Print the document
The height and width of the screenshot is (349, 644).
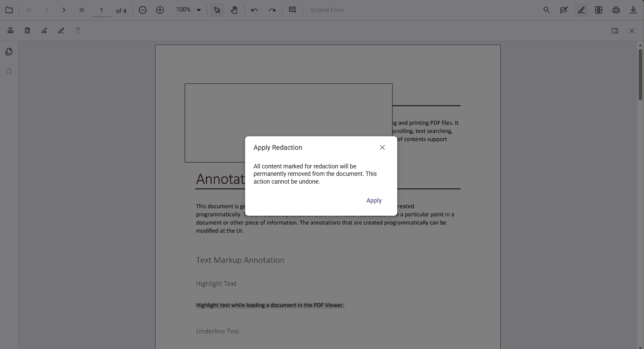coord(616,10)
